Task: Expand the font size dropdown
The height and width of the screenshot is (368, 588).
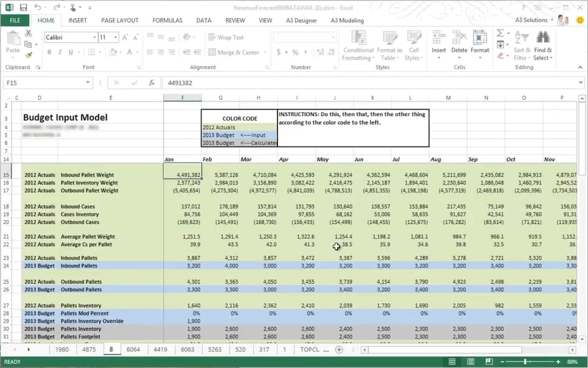Action: tap(115, 37)
